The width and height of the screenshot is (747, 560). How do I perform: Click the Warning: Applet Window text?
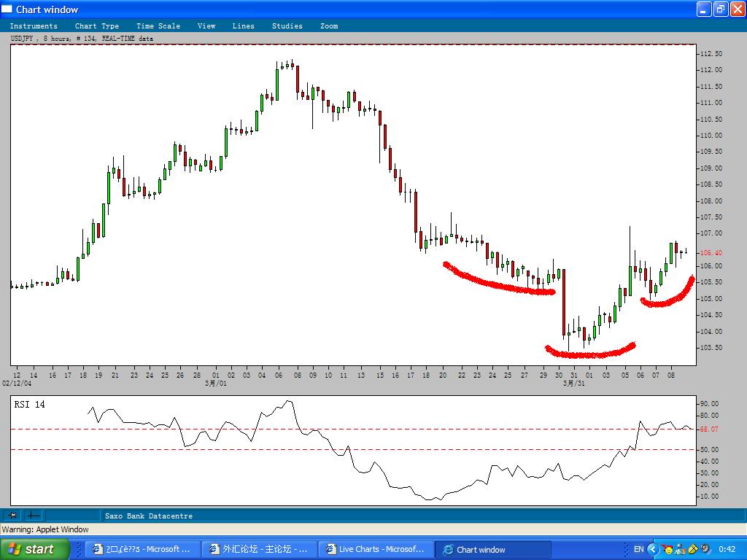pyautogui.click(x=45, y=529)
